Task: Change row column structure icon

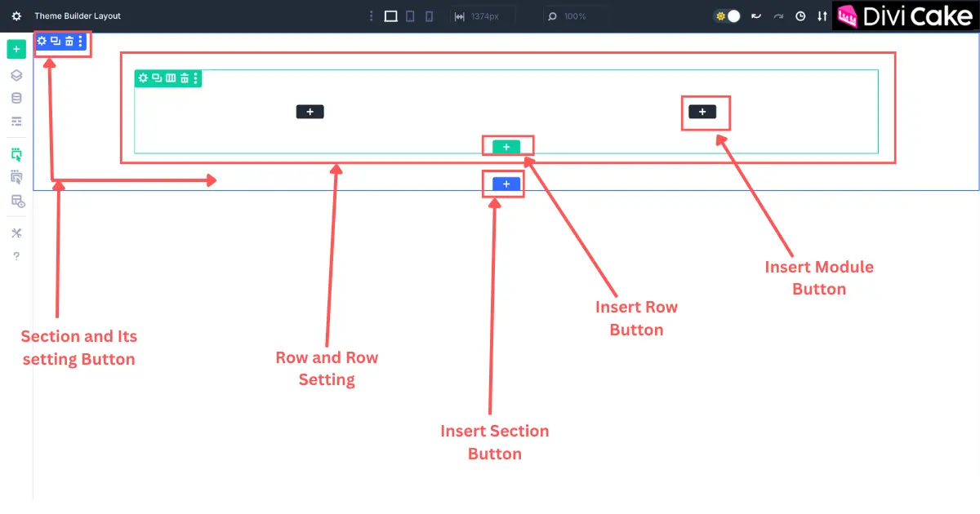Action: tap(171, 78)
